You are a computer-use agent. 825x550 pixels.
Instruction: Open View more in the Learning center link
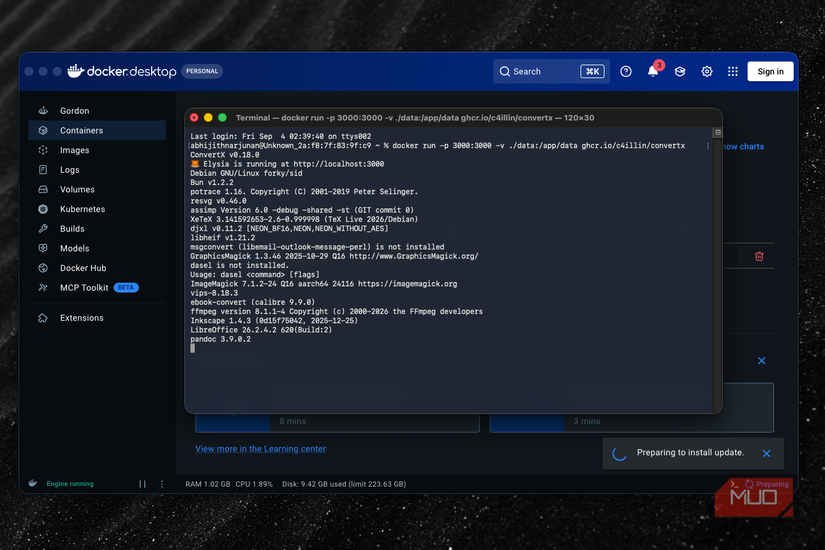point(260,449)
